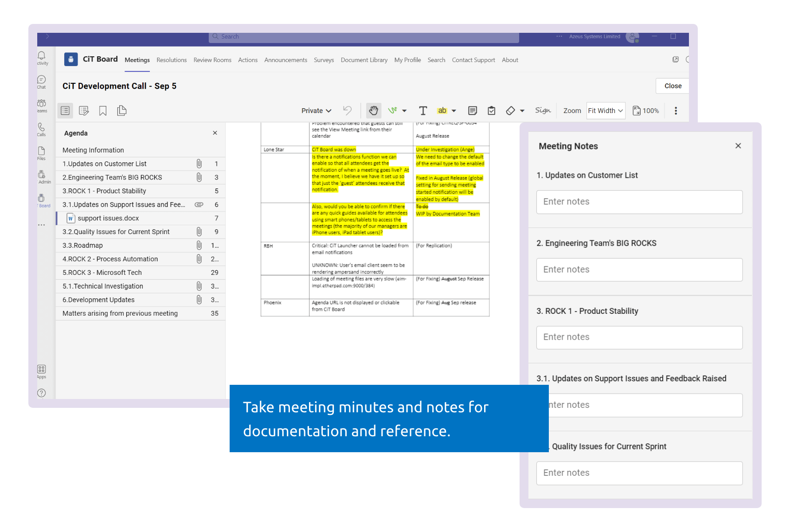Select the eraser tool
Image resolution: width=790 pixels, height=532 pixels.
click(x=510, y=110)
